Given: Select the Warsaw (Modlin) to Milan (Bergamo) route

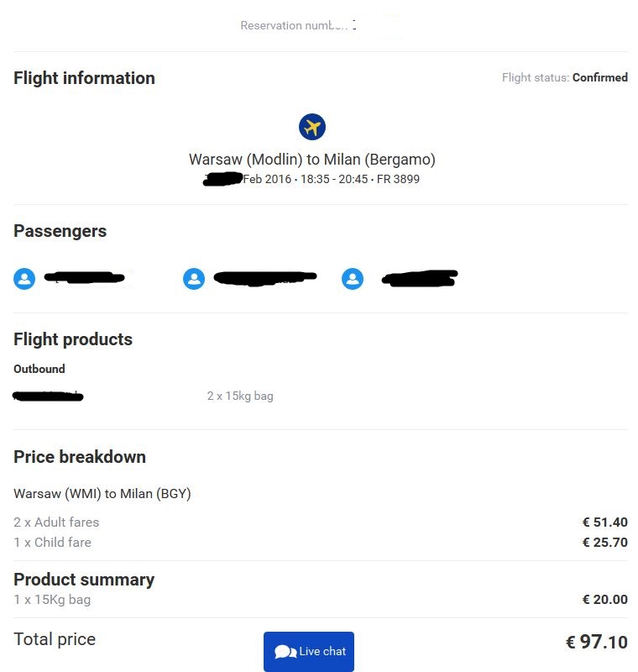Looking at the screenshot, I should point(312,160).
